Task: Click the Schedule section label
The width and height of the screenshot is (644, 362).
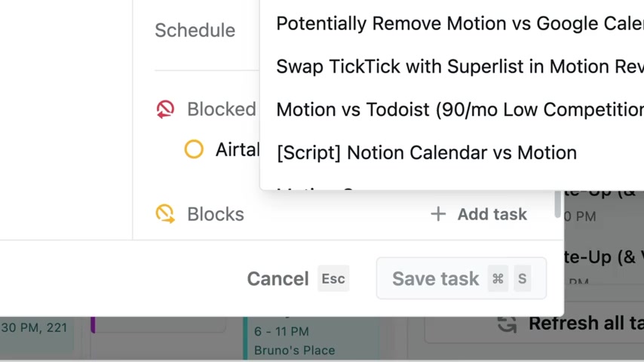Action: tap(195, 30)
